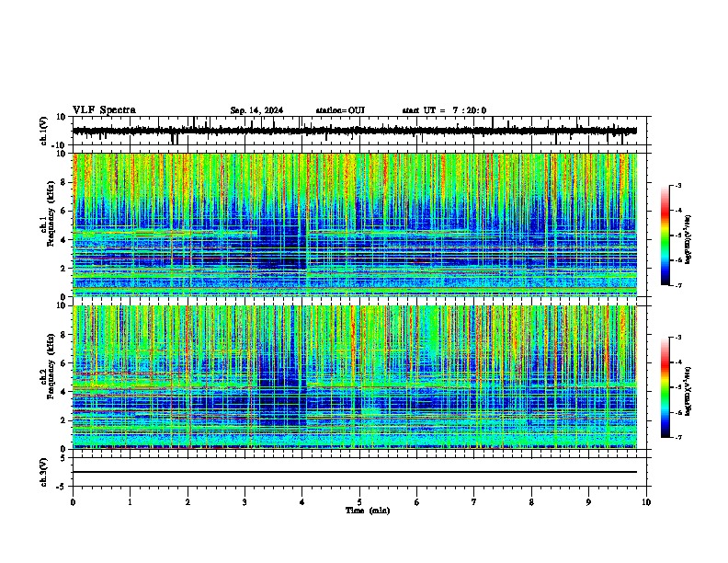Click the '2' tick on the time axis
The width and height of the screenshot is (728, 563).
pyautogui.click(x=188, y=502)
